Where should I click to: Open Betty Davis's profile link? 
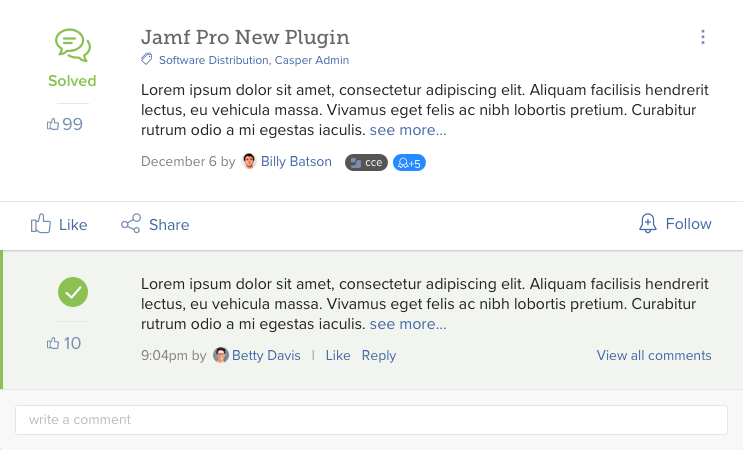point(266,355)
